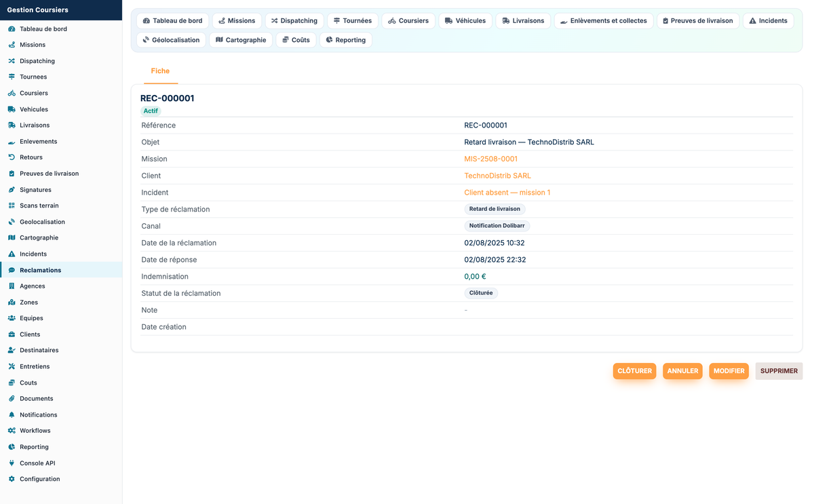
Task: Click the Workflows cogs icon in sidebar
Action: [12, 431]
